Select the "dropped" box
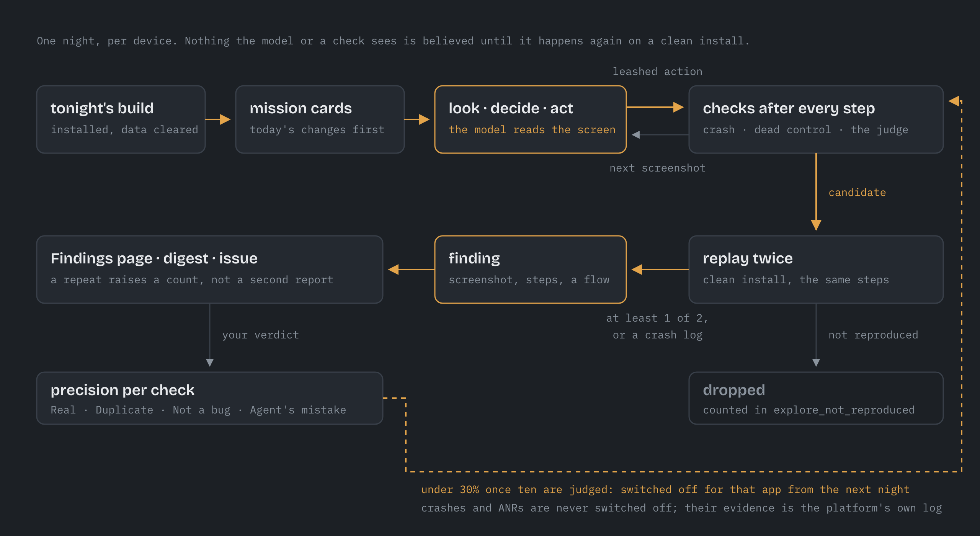Screen dimensions: 980x536 pyautogui.click(x=816, y=398)
